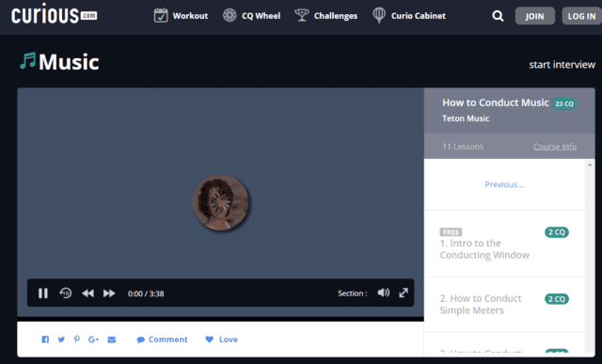The image size is (602, 364).
Task: Click the fast-forward button
Action: (x=109, y=293)
